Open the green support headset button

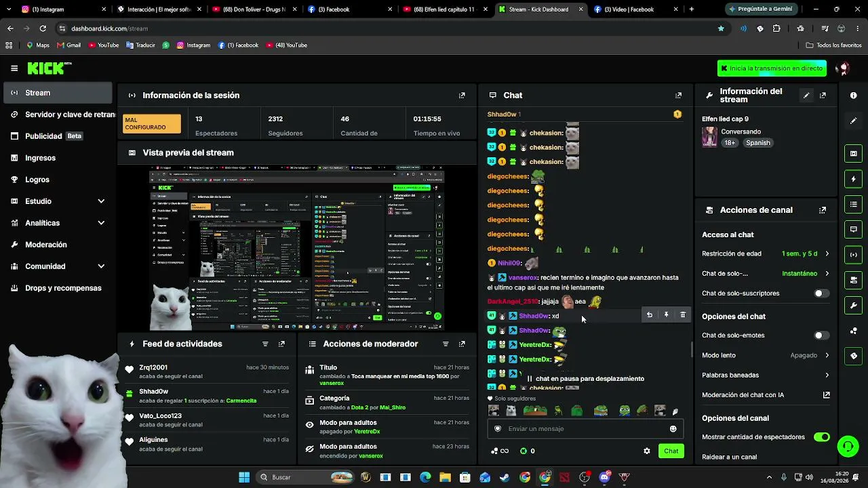(848, 446)
